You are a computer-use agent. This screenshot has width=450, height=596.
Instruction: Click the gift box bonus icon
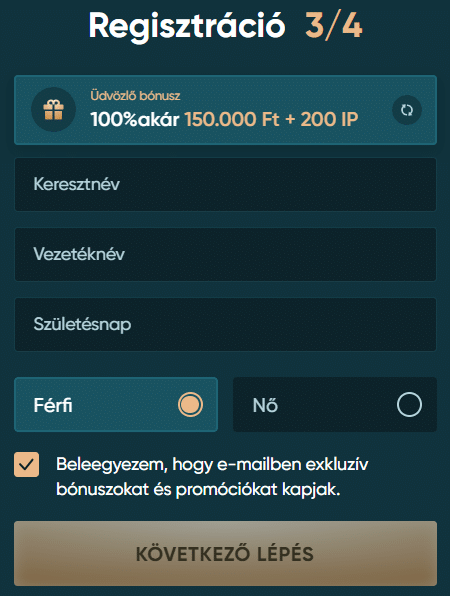coord(53,110)
